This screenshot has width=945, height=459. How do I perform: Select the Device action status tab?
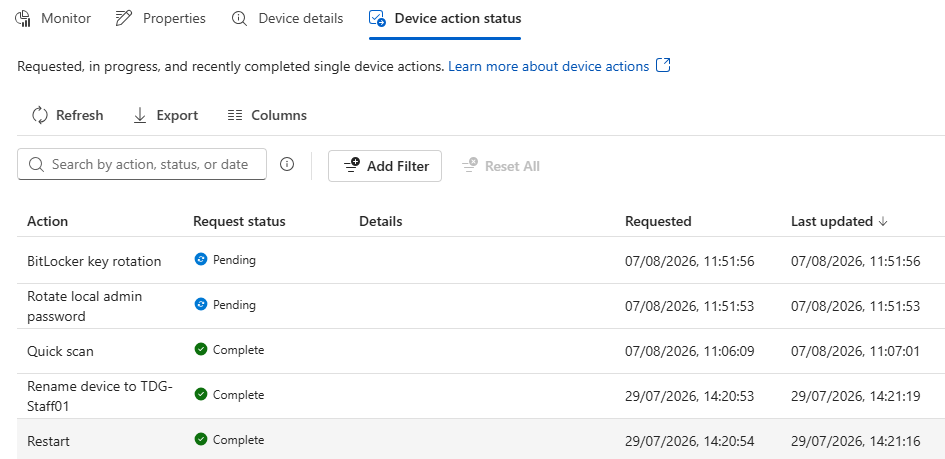[x=445, y=19]
